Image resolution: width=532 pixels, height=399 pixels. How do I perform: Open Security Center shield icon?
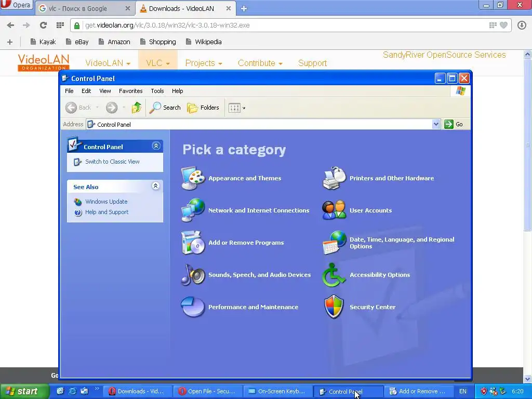point(334,307)
